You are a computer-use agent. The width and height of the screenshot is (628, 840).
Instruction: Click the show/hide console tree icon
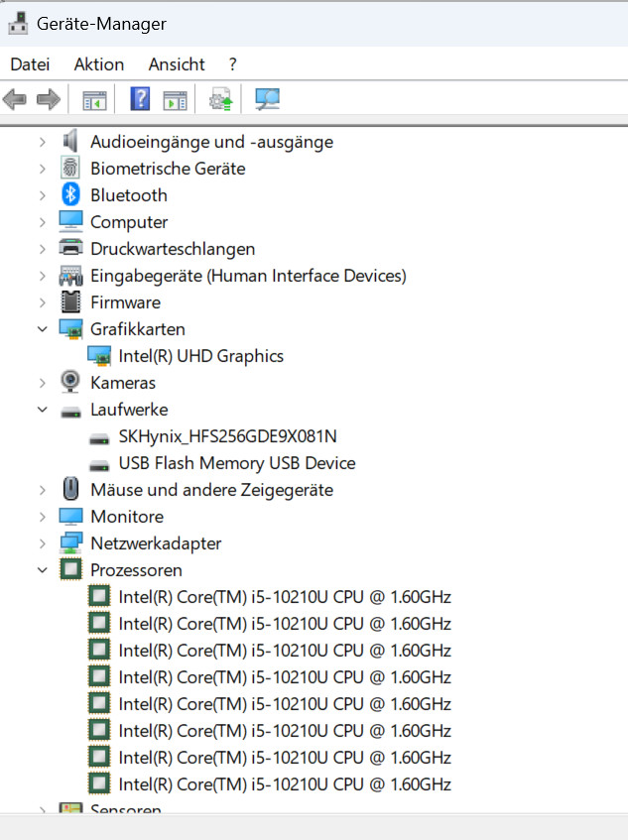point(93,99)
